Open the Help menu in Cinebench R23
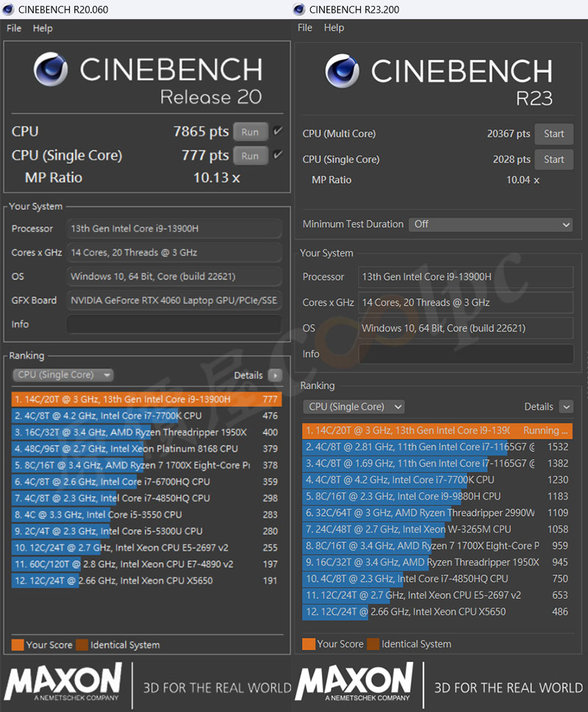The height and width of the screenshot is (712, 588). (334, 28)
